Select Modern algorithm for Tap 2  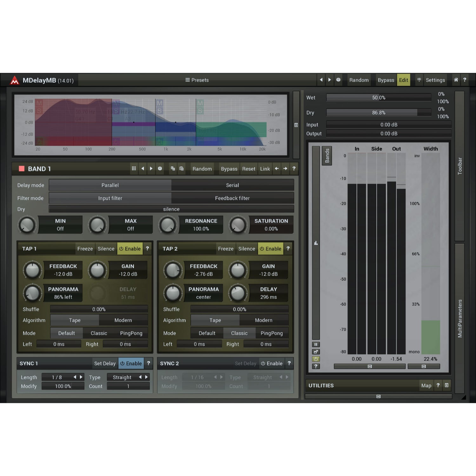click(x=264, y=321)
